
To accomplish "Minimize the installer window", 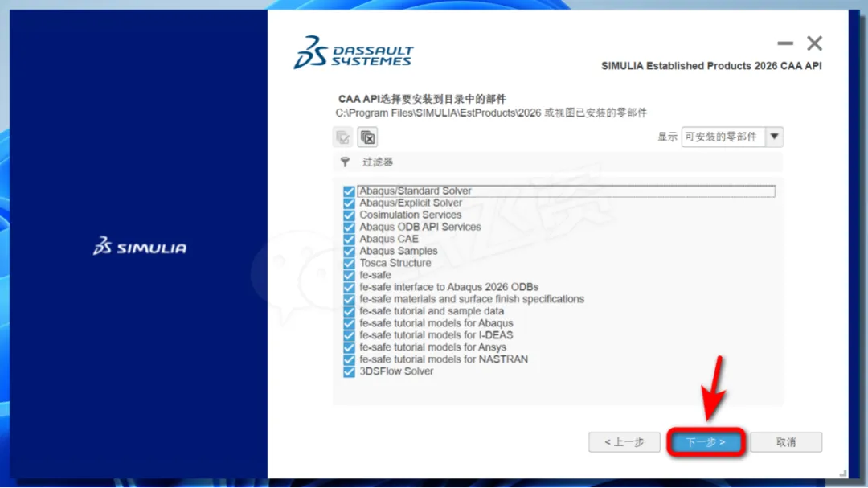I will point(785,43).
